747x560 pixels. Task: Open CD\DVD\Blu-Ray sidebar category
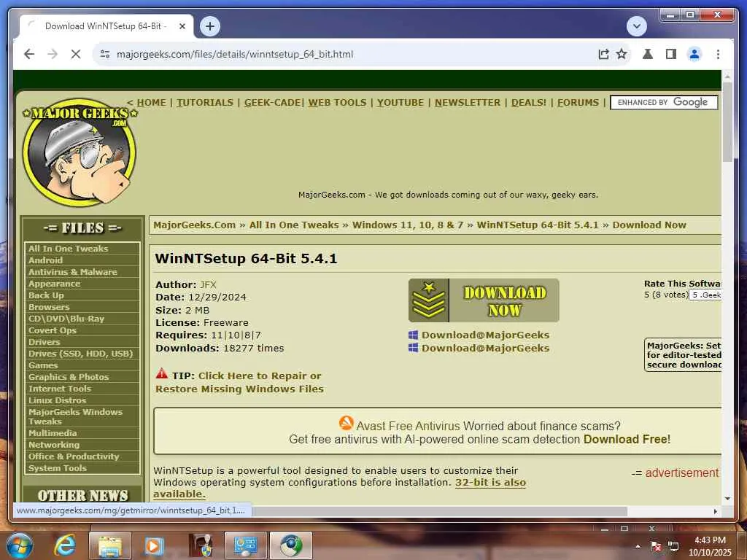pyautogui.click(x=66, y=319)
